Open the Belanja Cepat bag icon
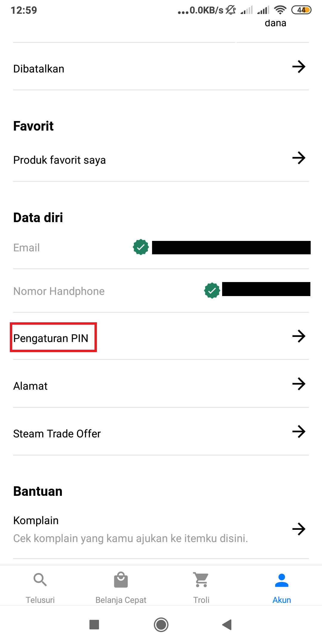The height and width of the screenshot is (644, 322). tap(121, 580)
